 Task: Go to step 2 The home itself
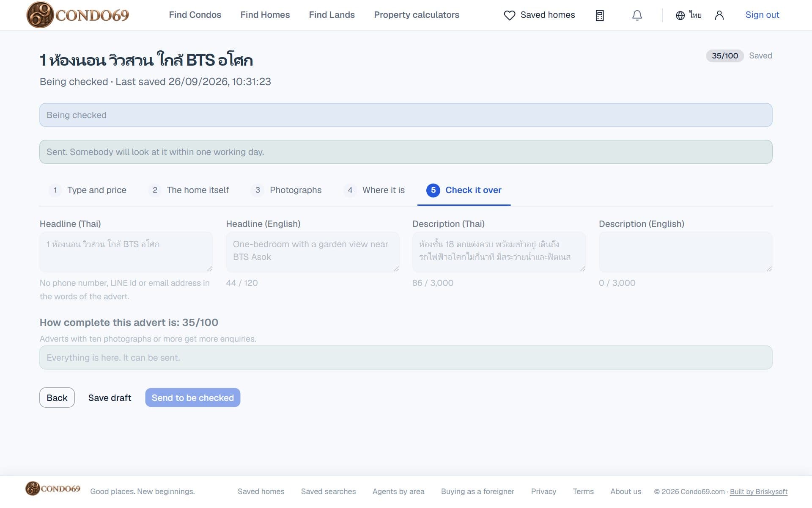pyautogui.click(x=189, y=190)
